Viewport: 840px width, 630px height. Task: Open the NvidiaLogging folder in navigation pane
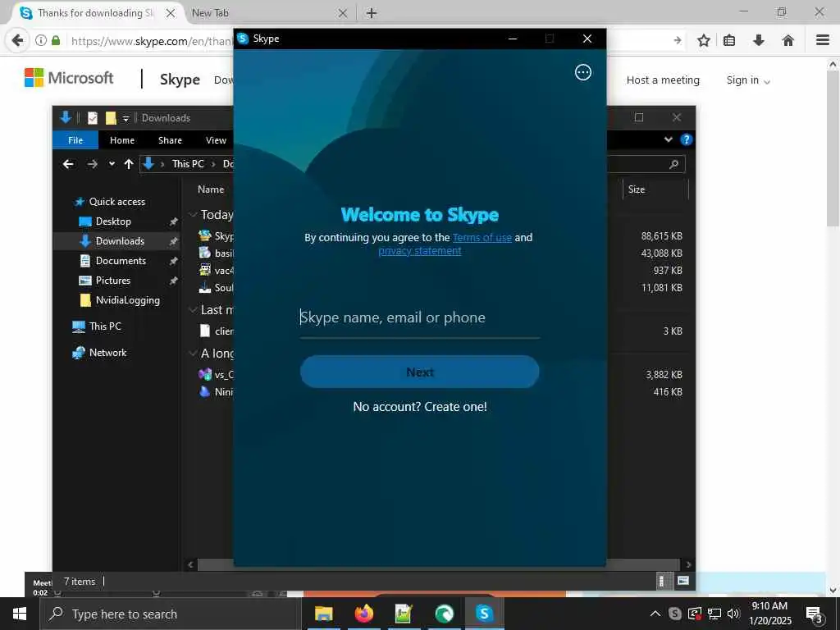127,300
